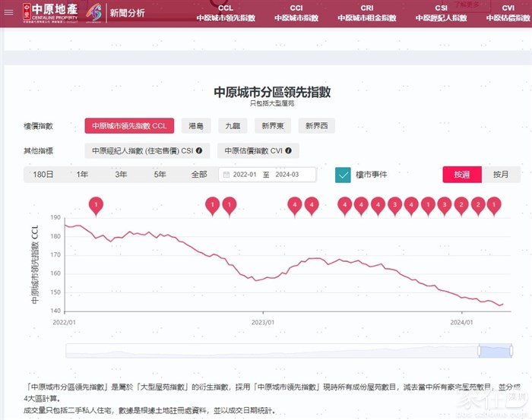Image resolution: width=532 pixels, height=420 pixels.
Task: Open the CRI 中原城市租金指數 tab
Action: 366,13
